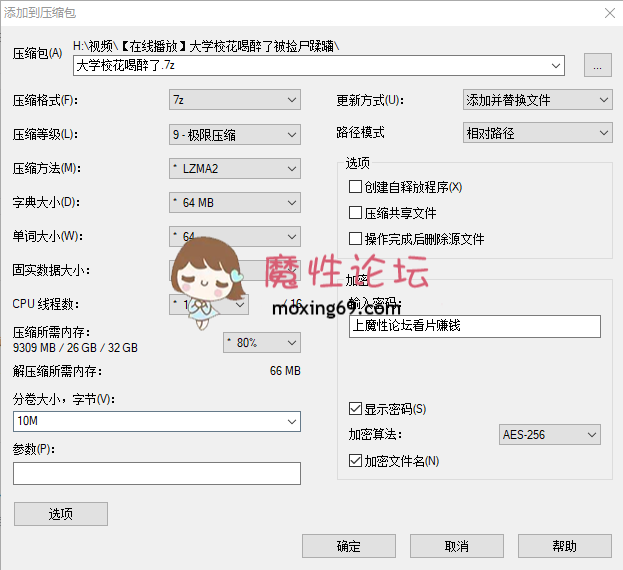Uncheck the 显示密码 checkbox
This screenshot has height=570, width=623.
click(x=355, y=409)
